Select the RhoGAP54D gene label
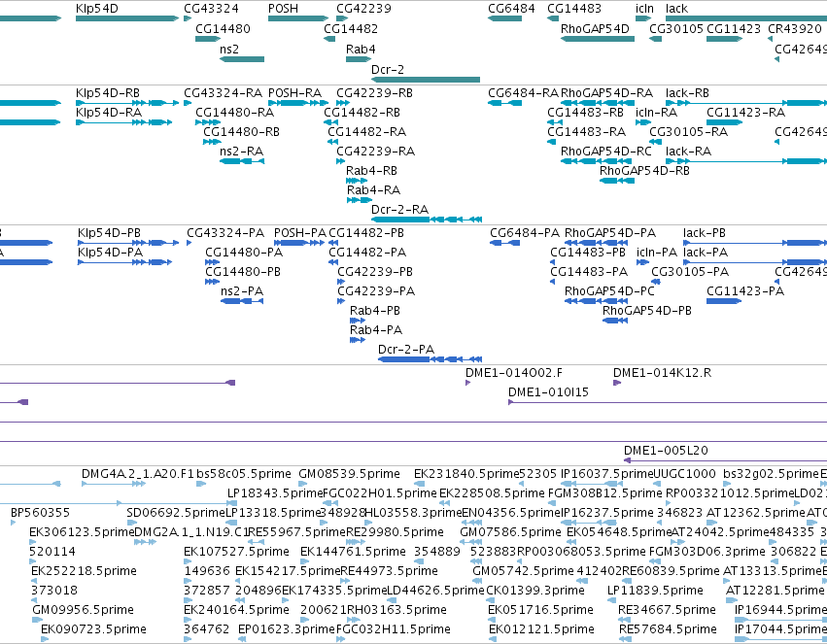This screenshot has height=644, width=827. 595,29
